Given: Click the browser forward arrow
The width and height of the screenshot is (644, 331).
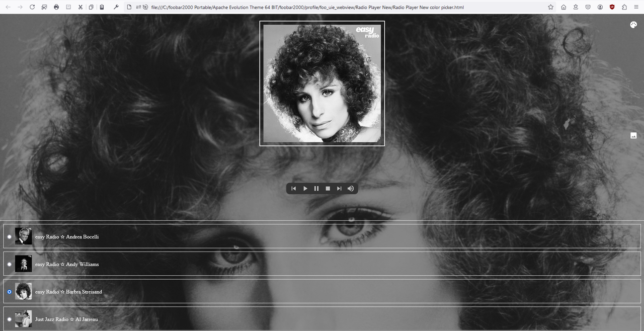Looking at the screenshot, I should coord(20,7).
